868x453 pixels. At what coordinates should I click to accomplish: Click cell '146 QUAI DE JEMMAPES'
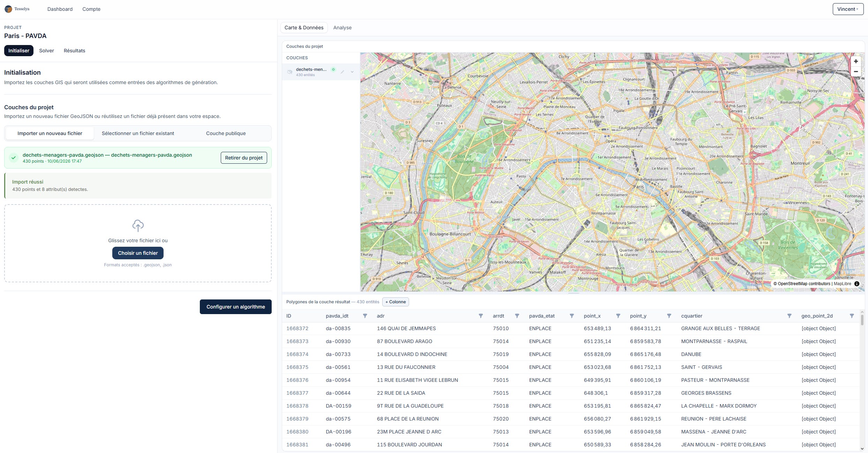pyautogui.click(x=406, y=328)
